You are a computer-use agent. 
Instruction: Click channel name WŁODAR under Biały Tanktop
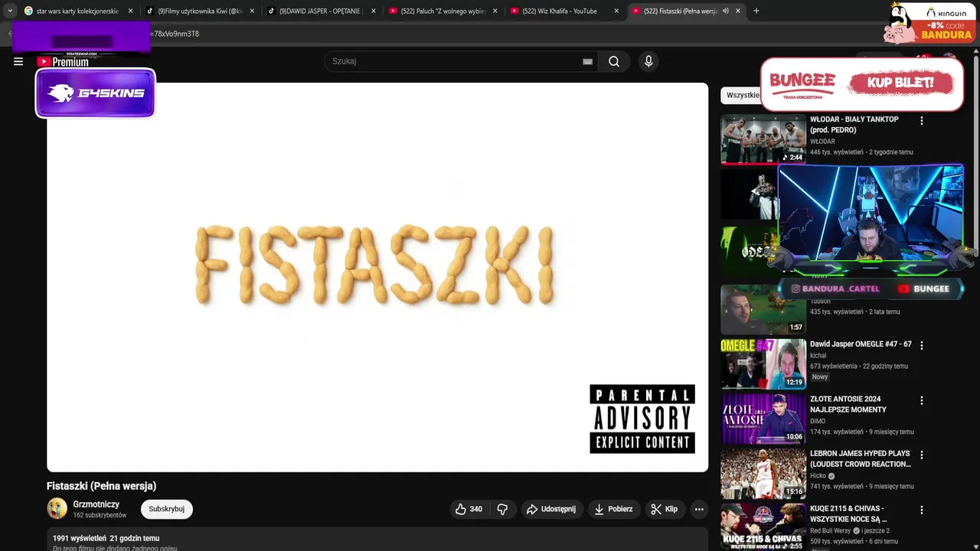pos(822,142)
